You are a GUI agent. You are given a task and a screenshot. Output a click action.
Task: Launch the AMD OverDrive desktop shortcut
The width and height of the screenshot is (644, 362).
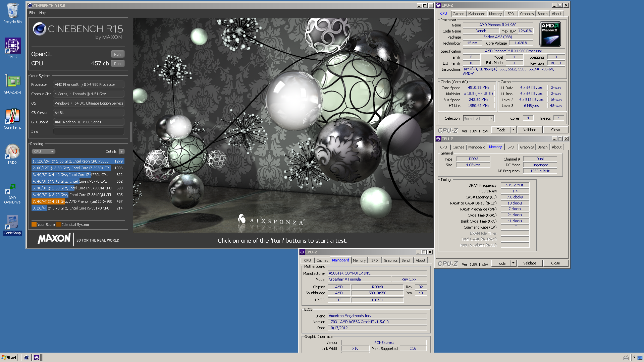click(x=12, y=193)
